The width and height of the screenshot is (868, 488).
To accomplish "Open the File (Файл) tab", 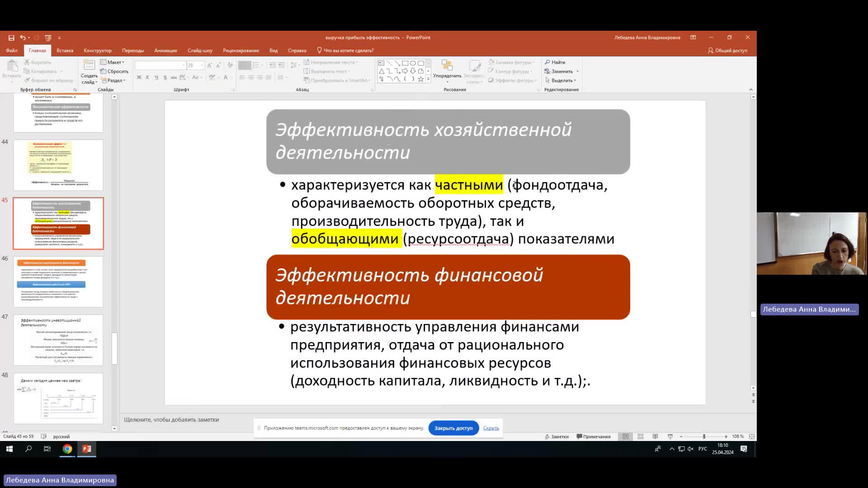I will (12, 51).
